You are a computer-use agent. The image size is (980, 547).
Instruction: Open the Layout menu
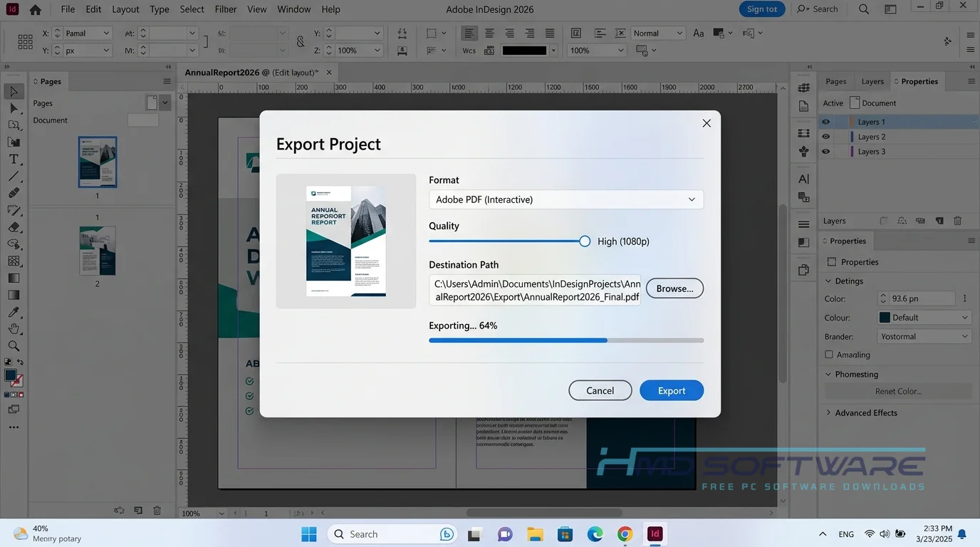pyautogui.click(x=125, y=9)
